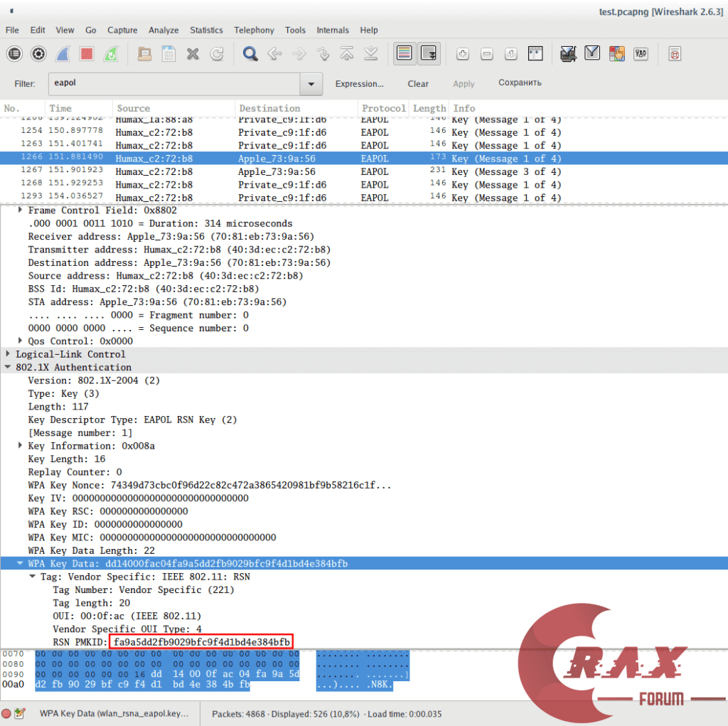The width and height of the screenshot is (728, 726).
Task: Sort packets by the Protocol column
Action: click(x=383, y=108)
